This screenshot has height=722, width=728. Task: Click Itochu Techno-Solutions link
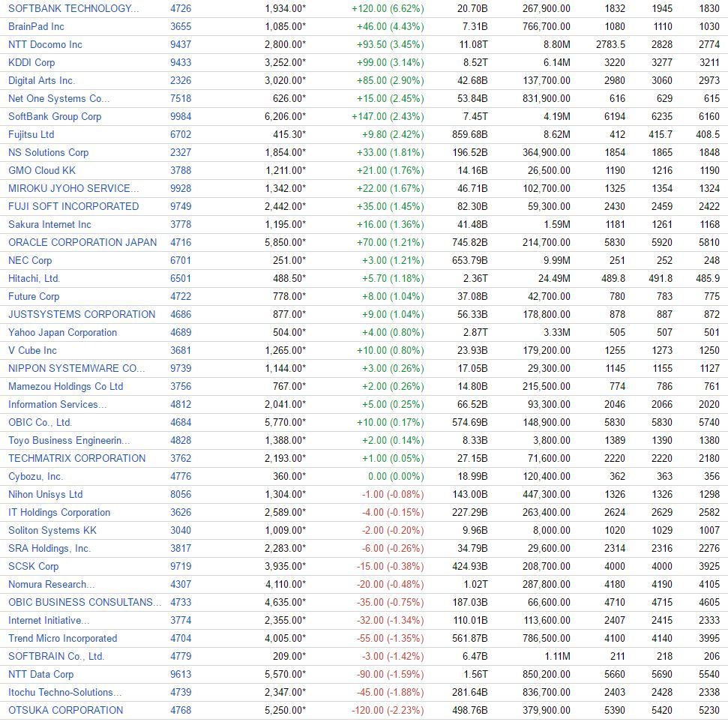pyautogui.click(x=65, y=692)
